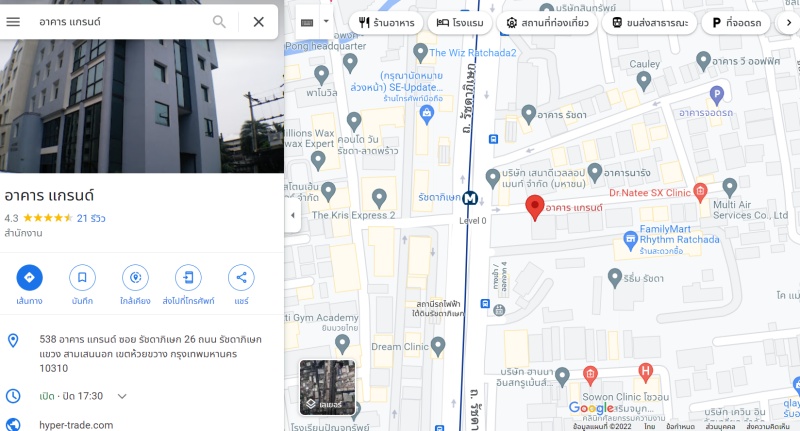Clear the search with X icon

coord(259,22)
